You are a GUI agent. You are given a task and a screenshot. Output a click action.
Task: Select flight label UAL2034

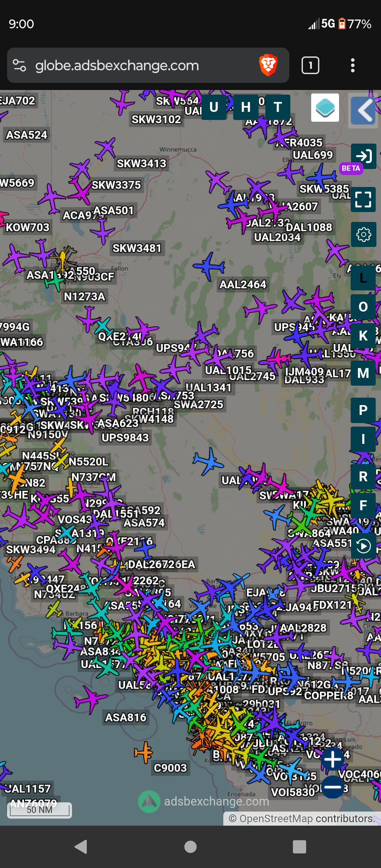(277, 237)
